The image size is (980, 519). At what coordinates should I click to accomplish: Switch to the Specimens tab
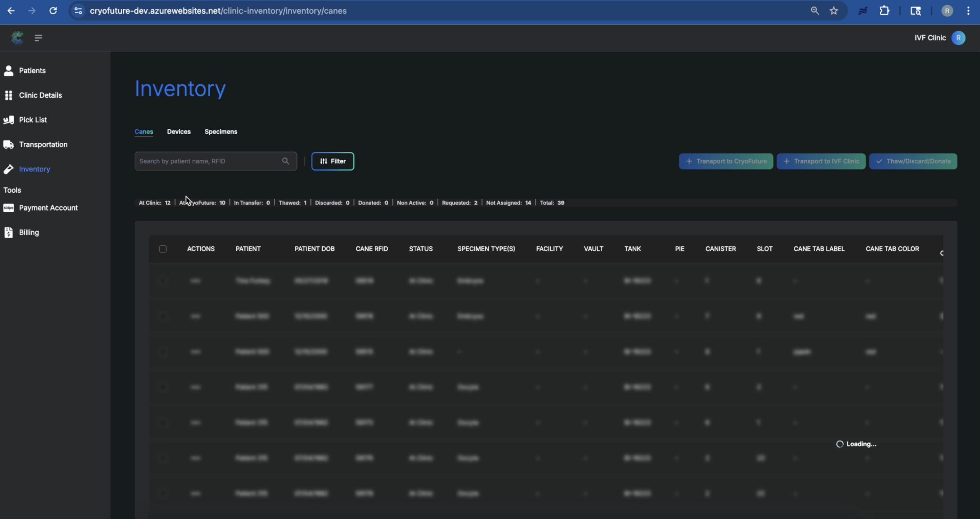point(221,132)
